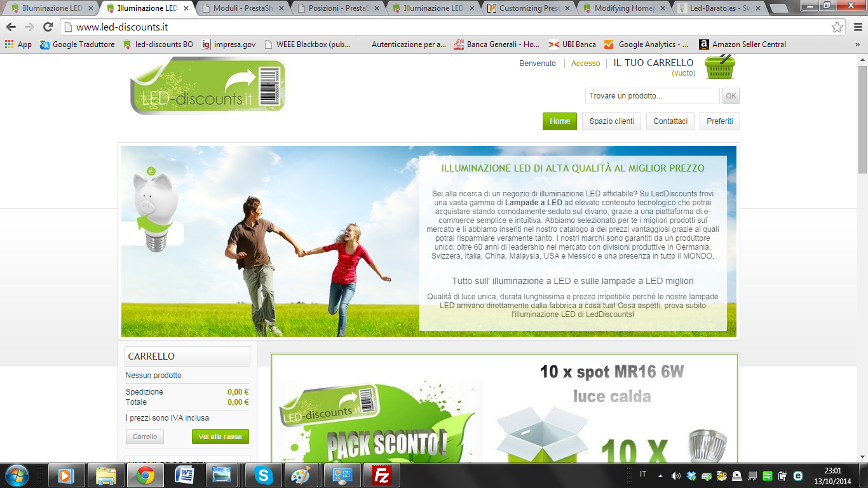Open the blue control panel taskbar icon
Image resolution: width=868 pixels, height=488 pixels.
pos(342,475)
